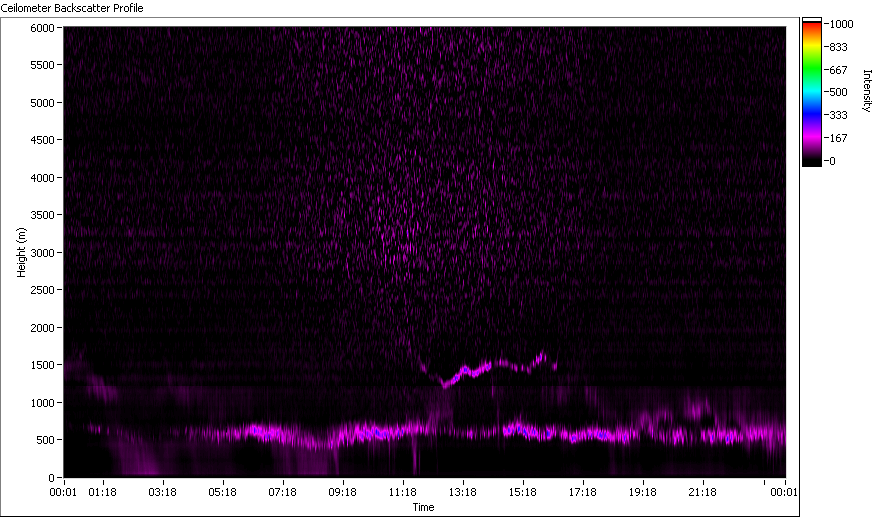Viewport: 876px width, 517px height.
Task: Click the 0 height axis value
Action: tap(51, 478)
